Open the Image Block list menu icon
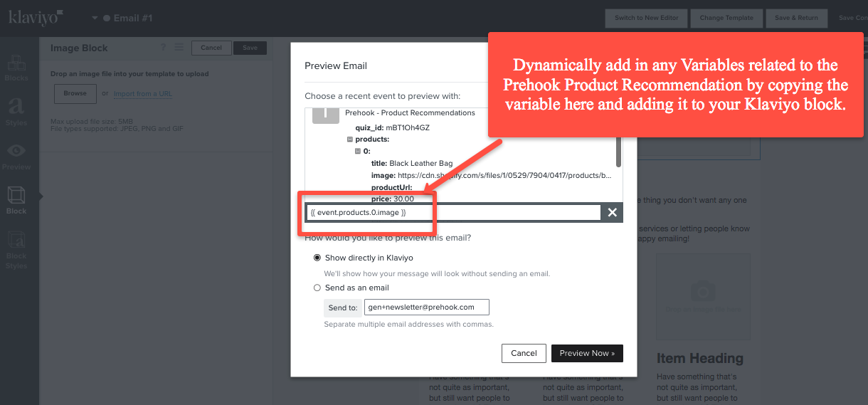Viewport: 868px width, 405px height. point(179,48)
